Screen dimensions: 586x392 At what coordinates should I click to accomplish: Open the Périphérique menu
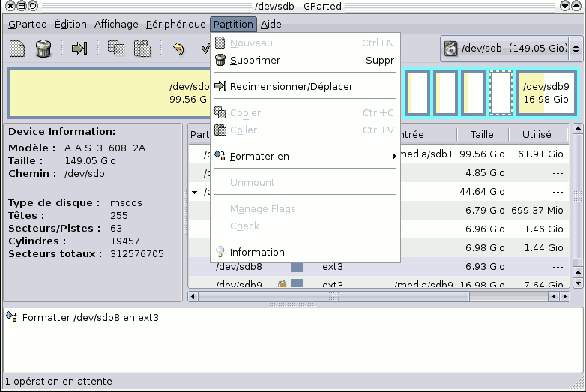[x=175, y=24]
